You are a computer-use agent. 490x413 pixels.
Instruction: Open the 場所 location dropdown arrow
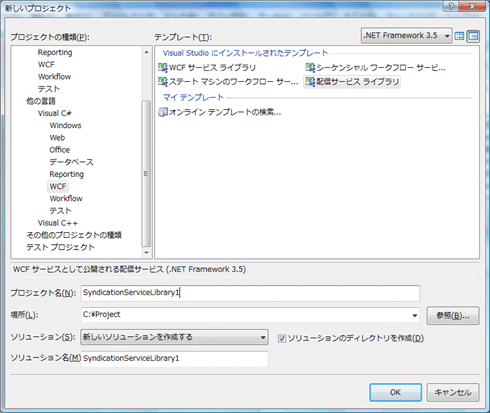click(415, 315)
